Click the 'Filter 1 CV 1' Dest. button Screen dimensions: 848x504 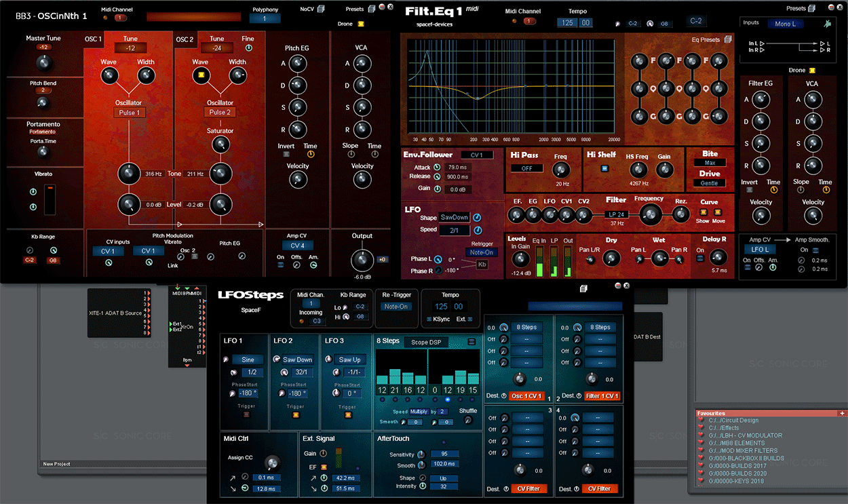tap(602, 395)
